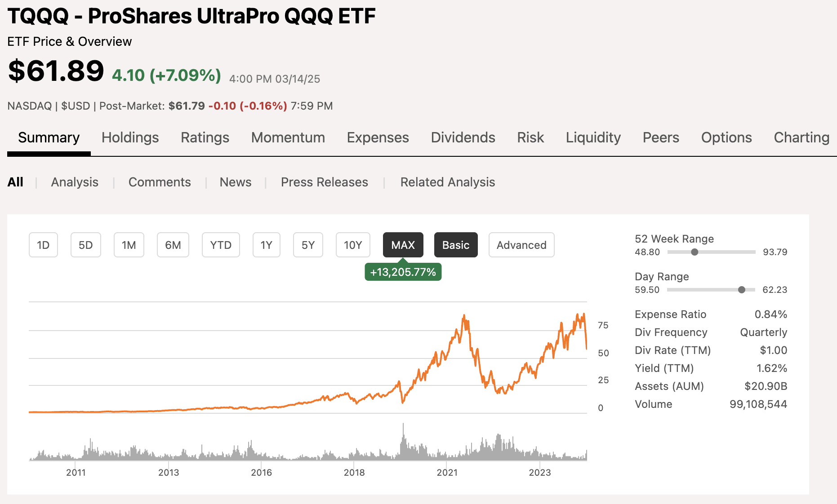Screen dimensions: 837x504
Task: Show Related Analysis articles
Action: click(447, 182)
